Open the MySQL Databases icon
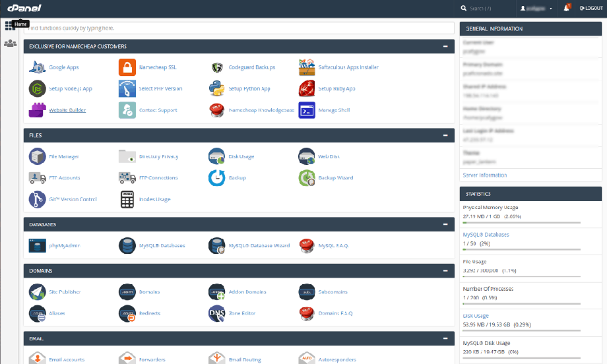The image size is (607, 364). 127,245
